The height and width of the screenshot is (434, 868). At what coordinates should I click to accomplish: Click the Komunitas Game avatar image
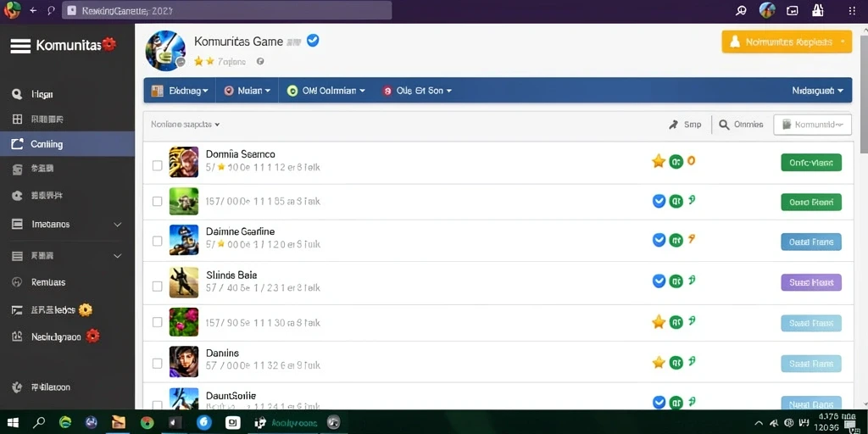[x=165, y=50]
